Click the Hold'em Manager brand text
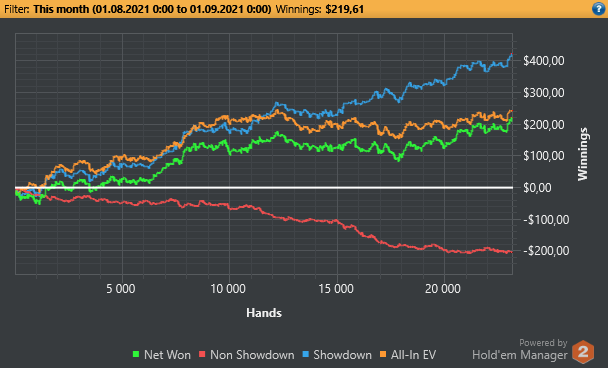 click(520, 355)
